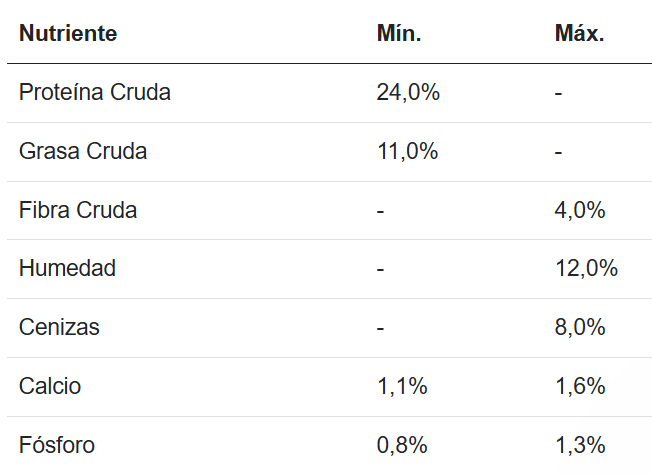
Task: Select the Proteína Cruda row label
Action: pyautogui.click(x=95, y=93)
